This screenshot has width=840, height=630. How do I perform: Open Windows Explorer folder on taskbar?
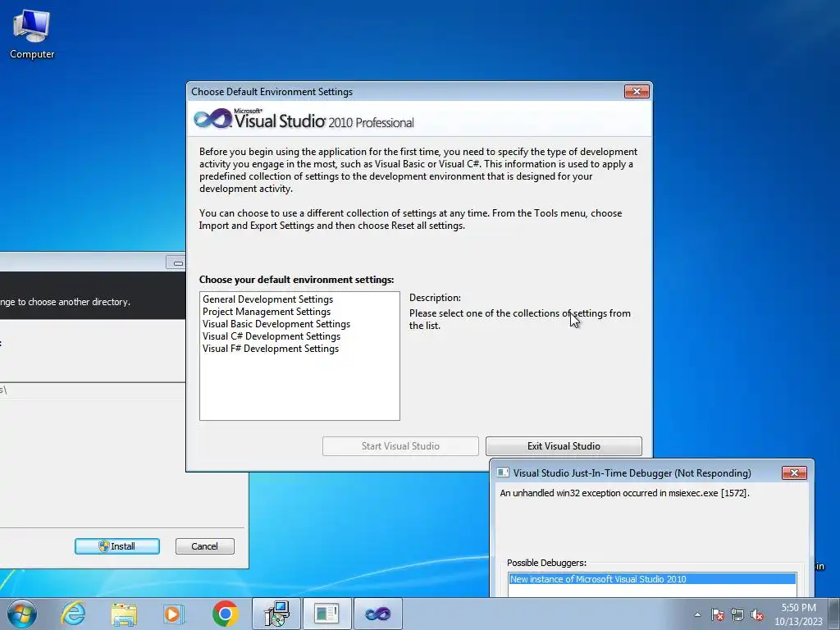(124, 614)
